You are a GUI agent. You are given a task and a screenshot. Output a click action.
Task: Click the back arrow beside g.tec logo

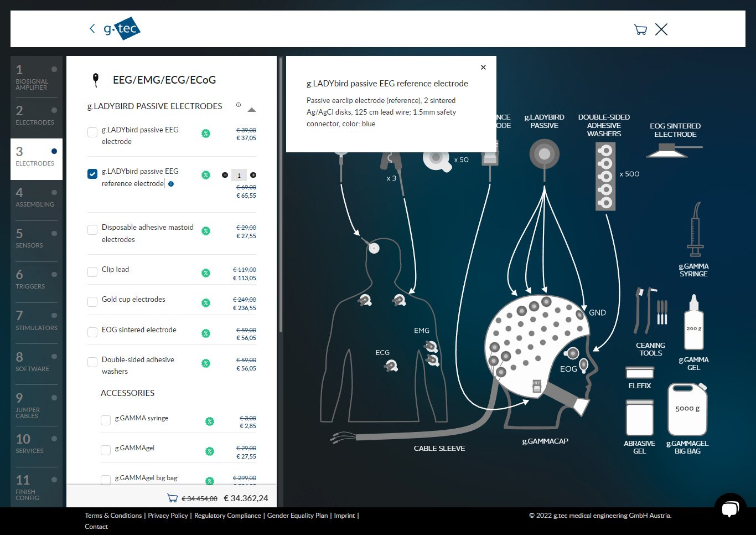92,29
